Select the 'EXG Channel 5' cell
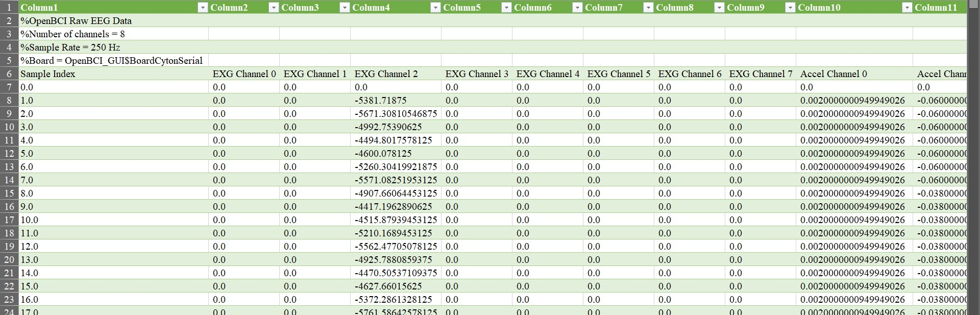The width and height of the screenshot is (980, 315). click(x=619, y=74)
